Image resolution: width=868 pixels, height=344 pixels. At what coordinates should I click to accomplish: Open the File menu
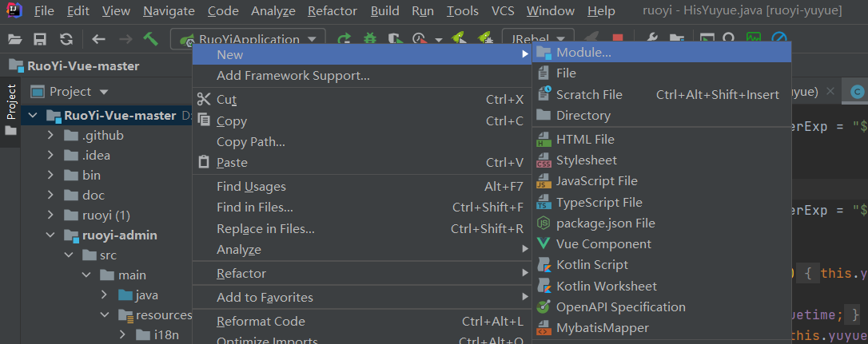44,10
